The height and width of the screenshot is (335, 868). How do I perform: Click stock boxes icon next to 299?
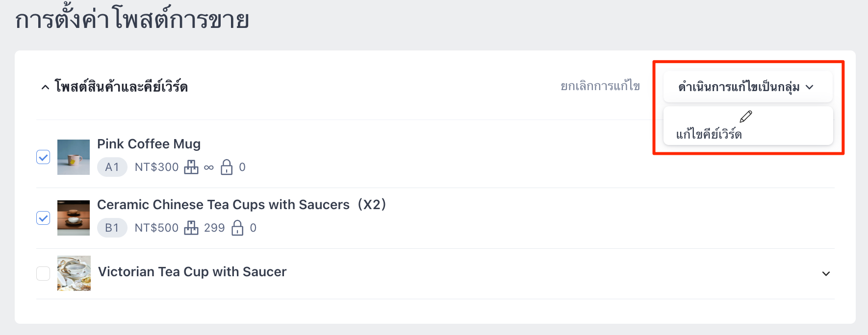tap(191, 228)
